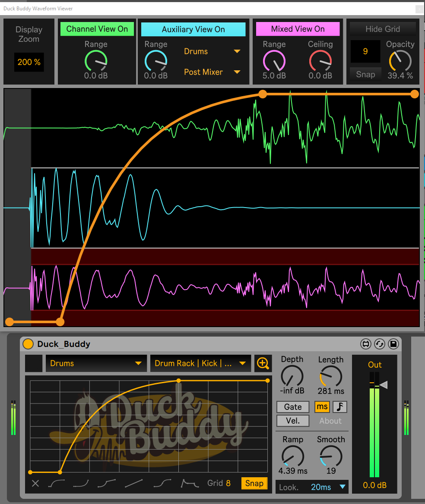Toggle the Duck_Buddy device activator
This screenshot has width=425, height=504.
(x=28, y=344)
